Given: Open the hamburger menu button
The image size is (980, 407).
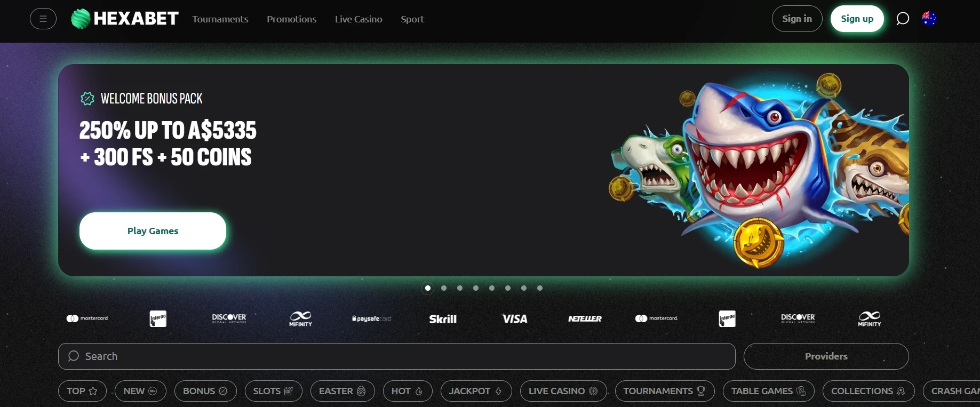Looking at the screenshot, I should (43, 19).
